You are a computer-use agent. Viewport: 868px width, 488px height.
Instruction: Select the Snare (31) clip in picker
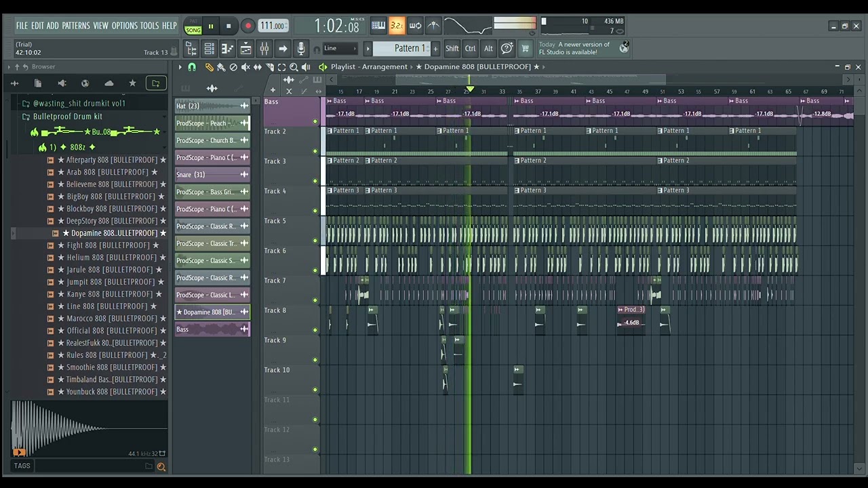[212, 175]
